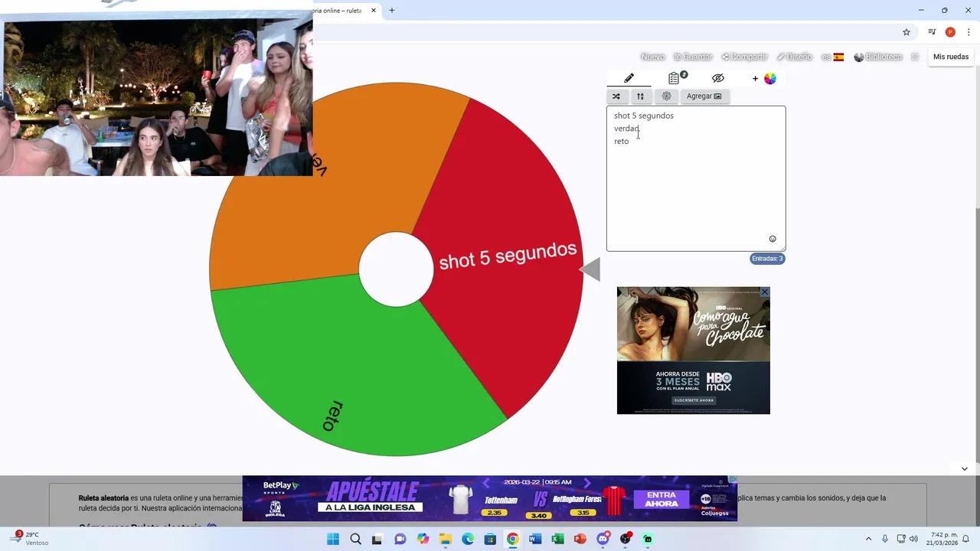Open Discord from the taskbar
The width and height of the screenshot is (980, 551).
pos(603,539)
